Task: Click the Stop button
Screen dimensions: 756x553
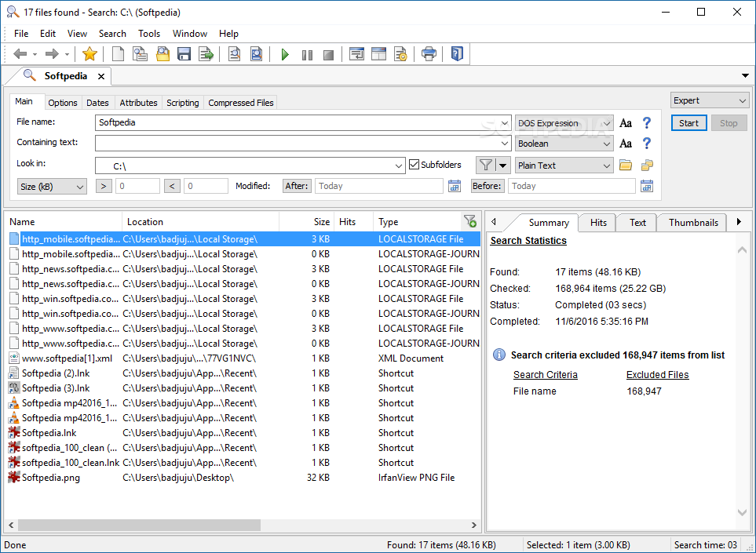Action: (x=729, y=123)
